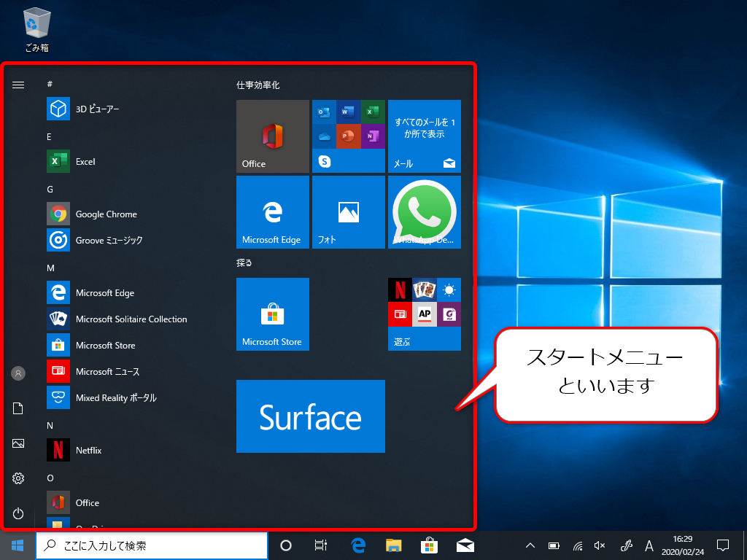
Task: Open the WhatsApp Desktop tile
Action: tap(424, 211)
